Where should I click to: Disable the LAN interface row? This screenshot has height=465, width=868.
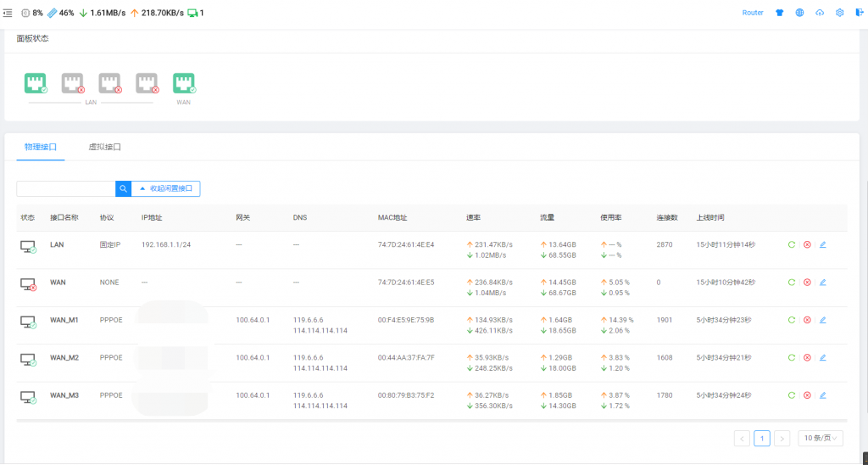click(807, 244)
